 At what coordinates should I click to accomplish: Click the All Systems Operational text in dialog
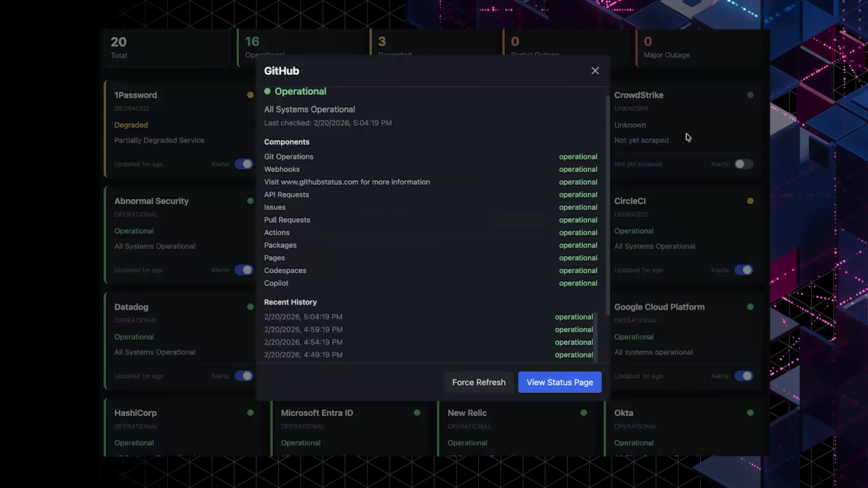tap(309, 109)
